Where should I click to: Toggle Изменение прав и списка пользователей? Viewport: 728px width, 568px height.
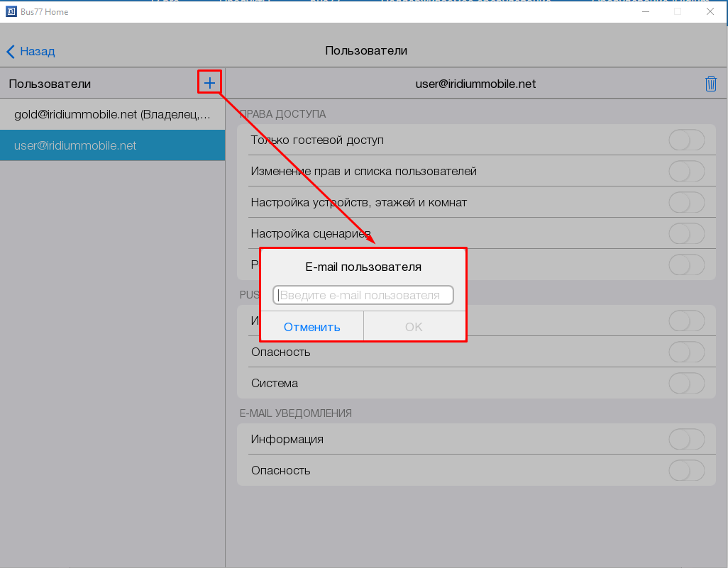tap(686, 172)
